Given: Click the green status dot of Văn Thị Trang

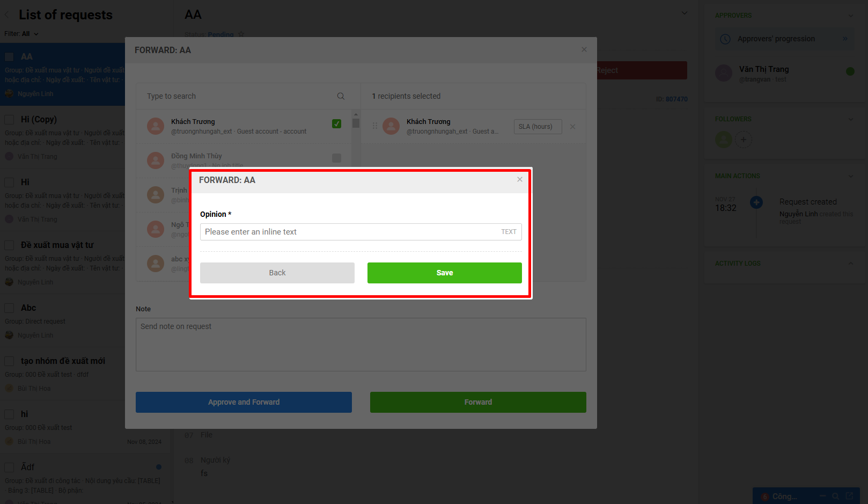Looking at the screenshot, I should pos(850,71).
